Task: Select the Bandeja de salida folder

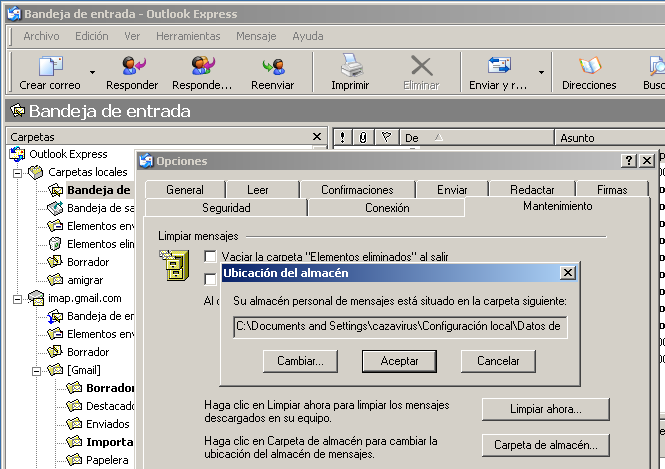Action: click(101, 208)
